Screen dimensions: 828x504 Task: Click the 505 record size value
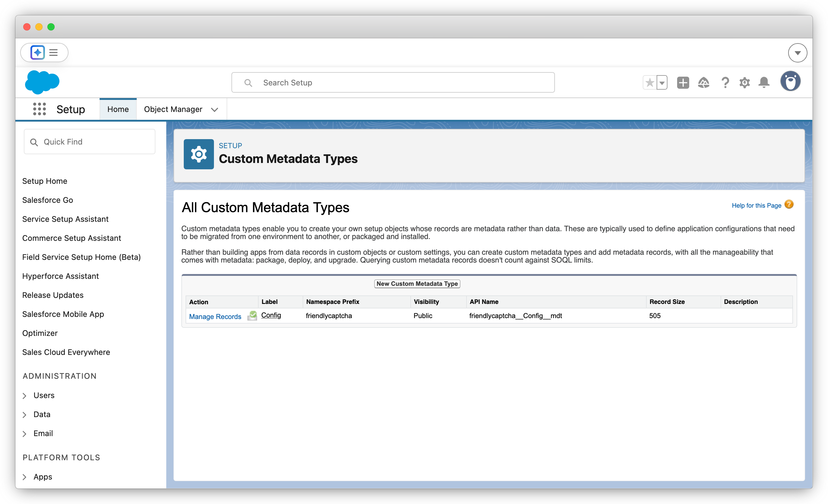[x=654, y=315]
